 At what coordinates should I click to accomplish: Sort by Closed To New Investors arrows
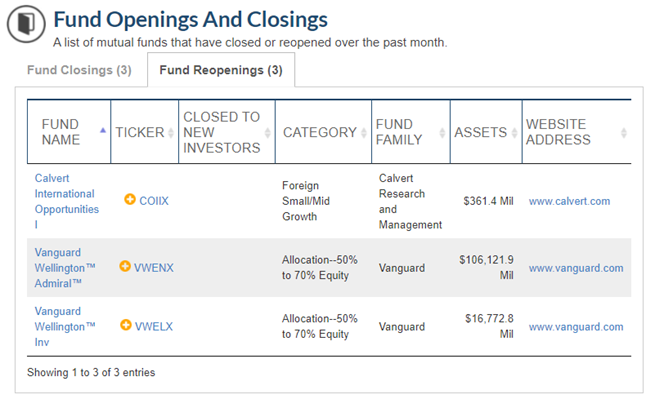tap(268, 132)
